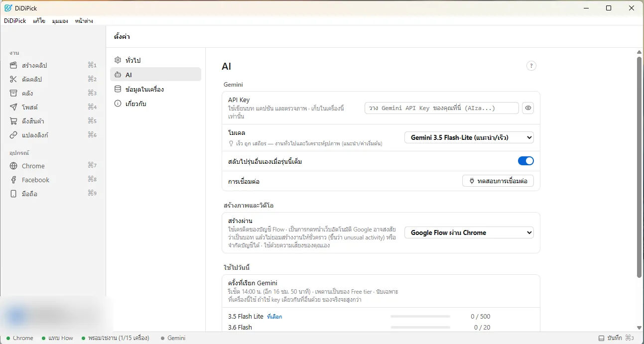This screenshot has width=644, height=344.
Task: Click the ที่เลือก label next to 3.5 Flash Lite
Action: (x=274, y=317)
